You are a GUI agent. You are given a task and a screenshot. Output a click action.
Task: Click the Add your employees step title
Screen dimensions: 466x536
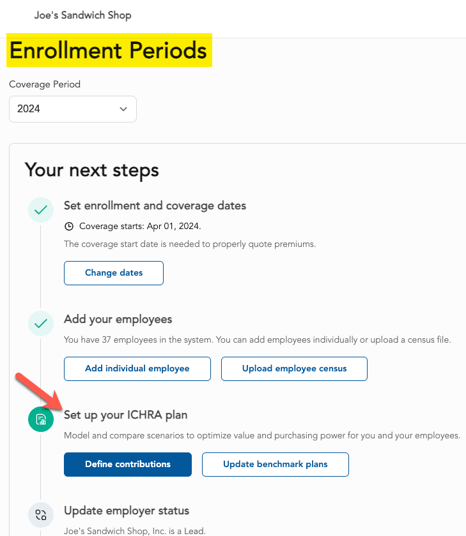point(118,319)
